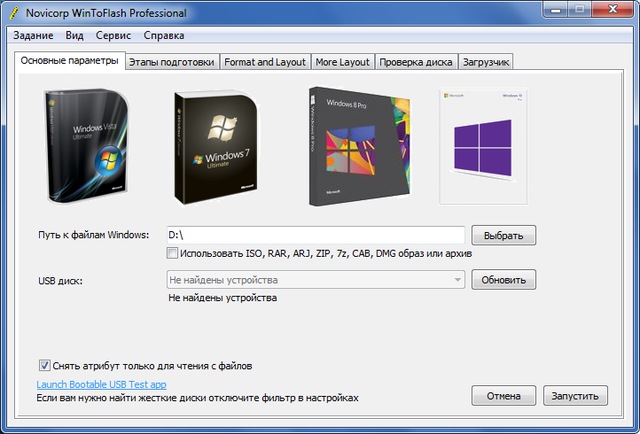Open the Задание menu
Image resolution: width=640 pixels, height=434 pixels.
[35, 35]
